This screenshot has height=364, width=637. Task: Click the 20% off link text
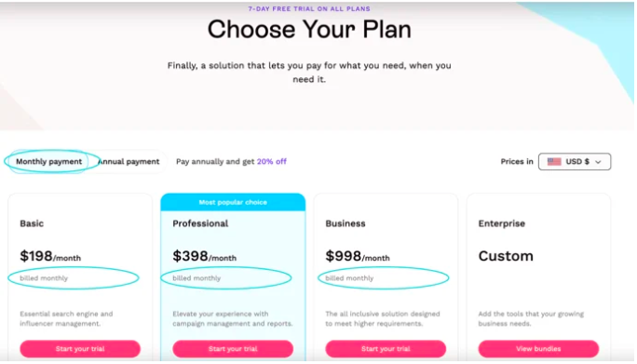[271, 162]
